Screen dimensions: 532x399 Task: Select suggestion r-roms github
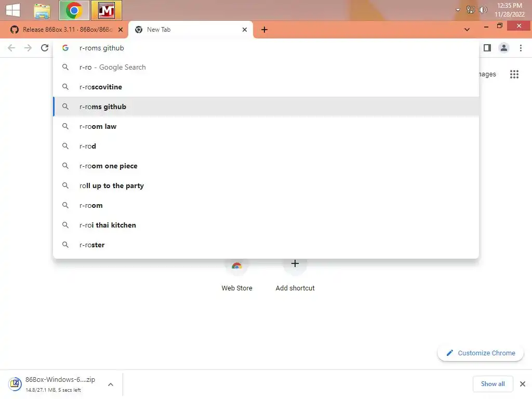coord(266,107)
